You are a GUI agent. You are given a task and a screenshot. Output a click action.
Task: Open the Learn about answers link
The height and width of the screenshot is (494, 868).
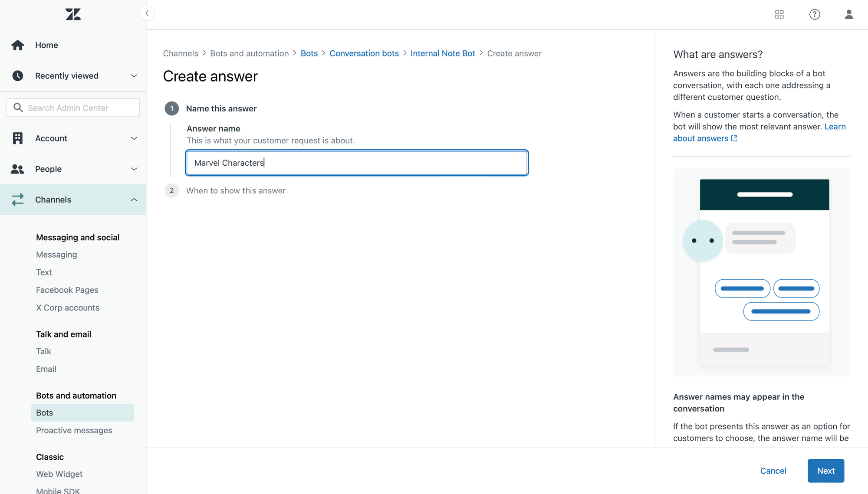coord(700,138)
